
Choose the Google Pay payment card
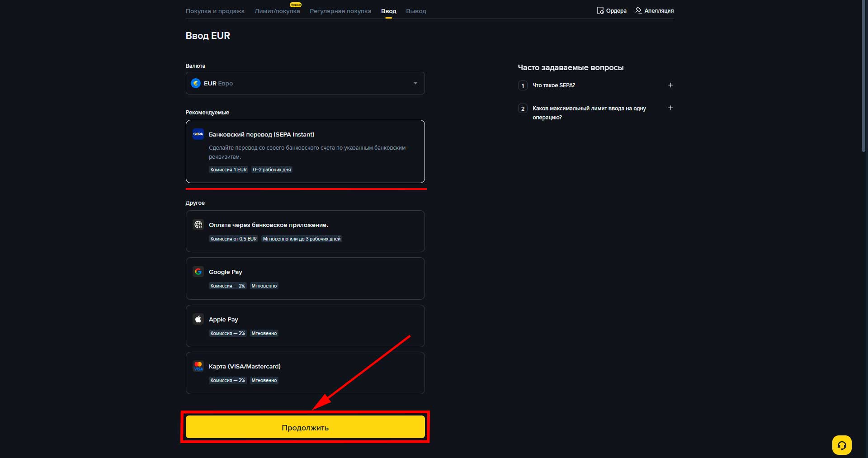(x=305, y=279)
